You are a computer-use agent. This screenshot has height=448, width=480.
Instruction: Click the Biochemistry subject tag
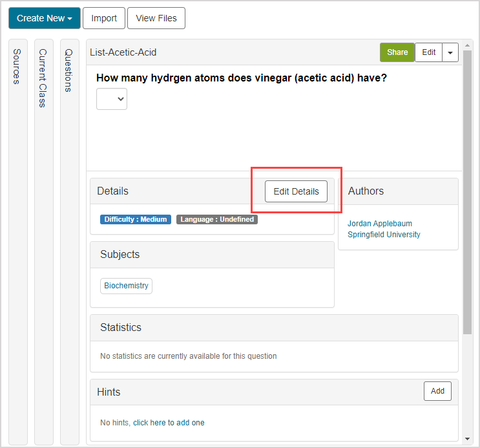pyautogui.click(x=126, y=286)
